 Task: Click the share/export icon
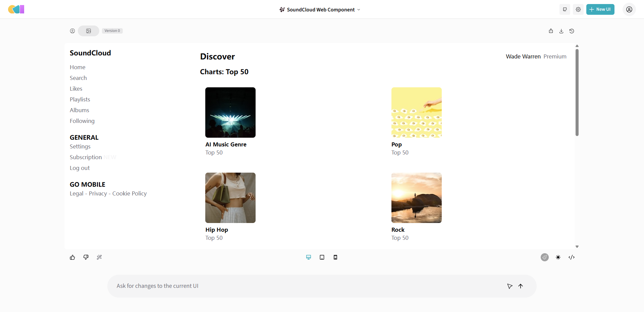coord(551,31)
